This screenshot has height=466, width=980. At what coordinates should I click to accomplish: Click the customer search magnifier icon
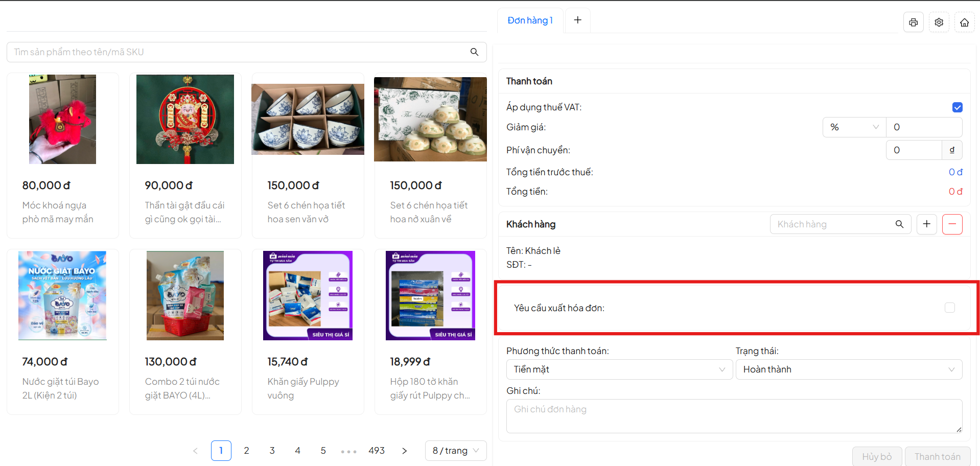(x=899, y=224)
